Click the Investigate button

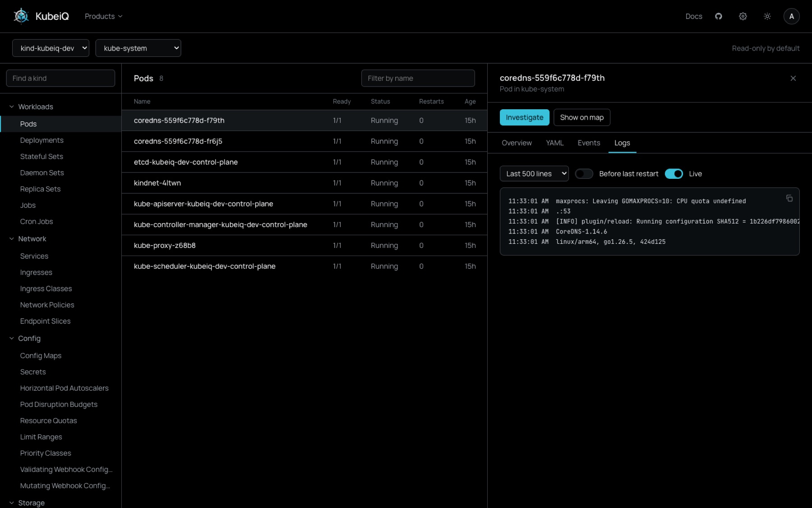pos(525,117)
